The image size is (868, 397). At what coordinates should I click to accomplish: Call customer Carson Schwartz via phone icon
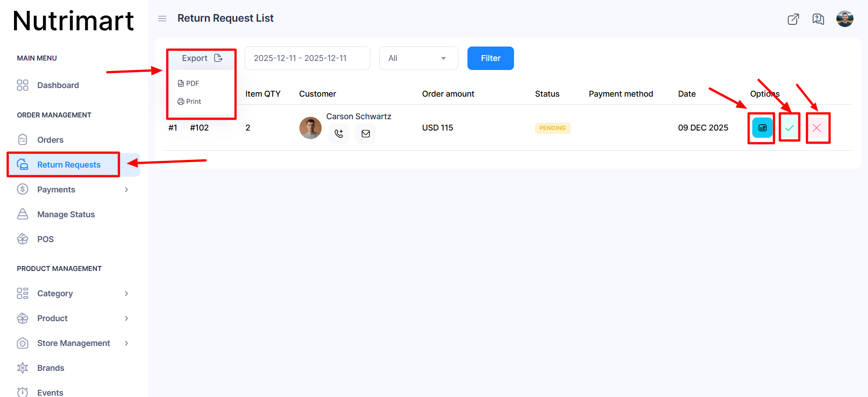click(339, 134)
